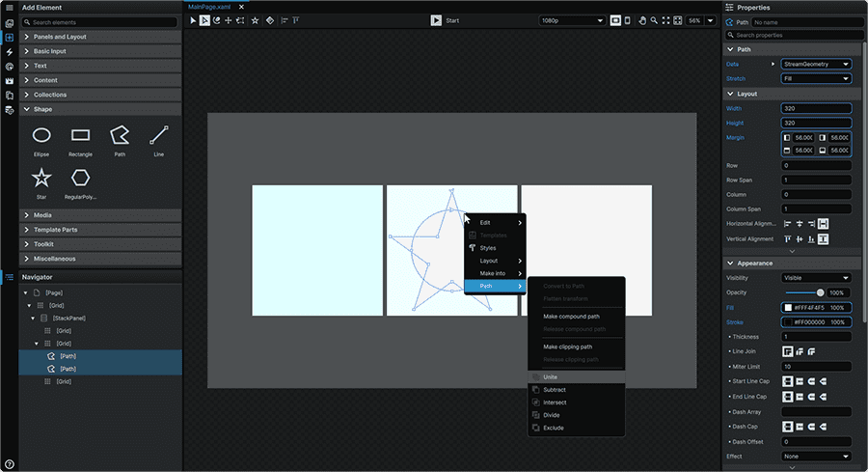This screenshot has width=868, height=472.
Task: Set Horizontal Alignment to stretch
Action: (824, 224)
